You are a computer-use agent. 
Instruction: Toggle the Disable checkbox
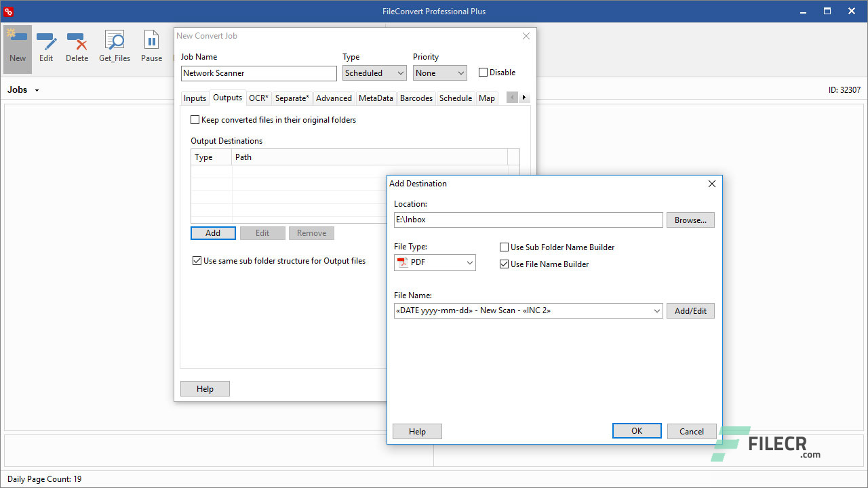click(x=483, y=73)
